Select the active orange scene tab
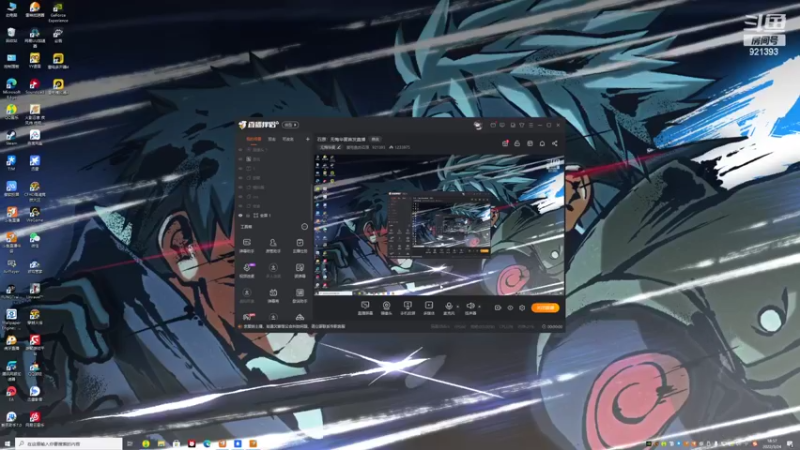The height and width of the screenshot is (450, 800). [254, 139]
